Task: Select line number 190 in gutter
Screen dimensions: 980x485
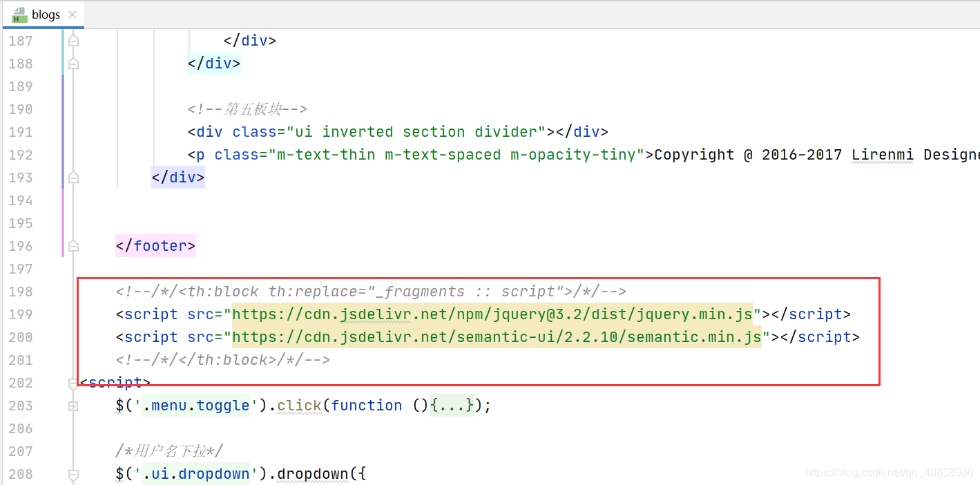Action: (x=21, y=109)
